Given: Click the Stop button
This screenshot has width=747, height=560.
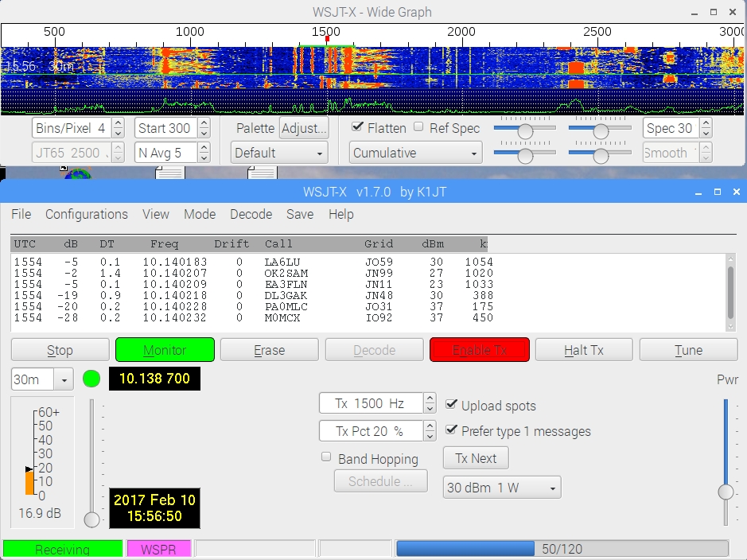Looking at the screenshot, I should [60, 350].
